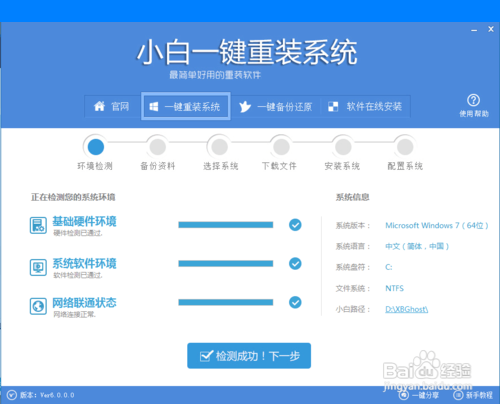Select the 一键重装系统 tab

pyautogui.click(x=186, y=106)
